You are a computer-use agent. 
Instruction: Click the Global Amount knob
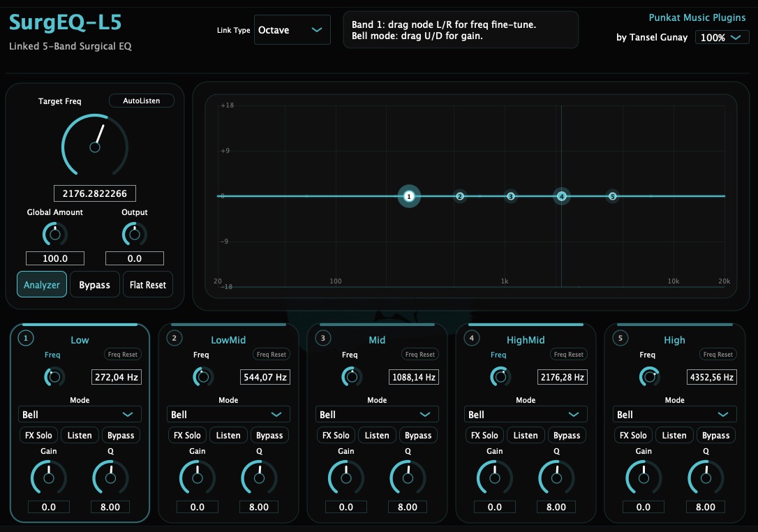[55, 234]
